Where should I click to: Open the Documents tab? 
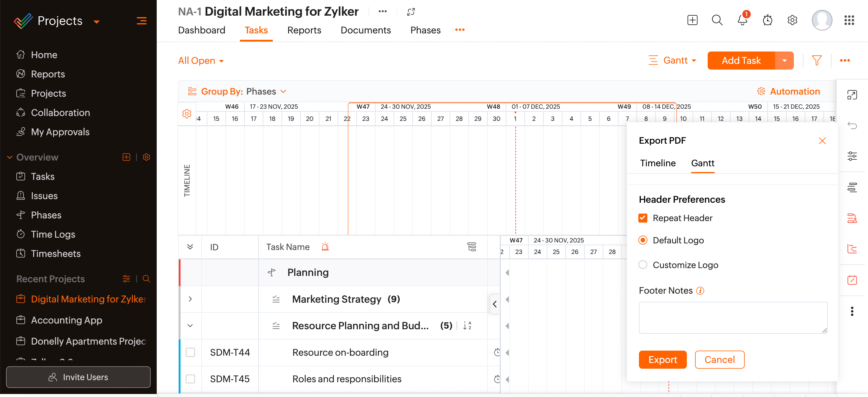(365, 30)
